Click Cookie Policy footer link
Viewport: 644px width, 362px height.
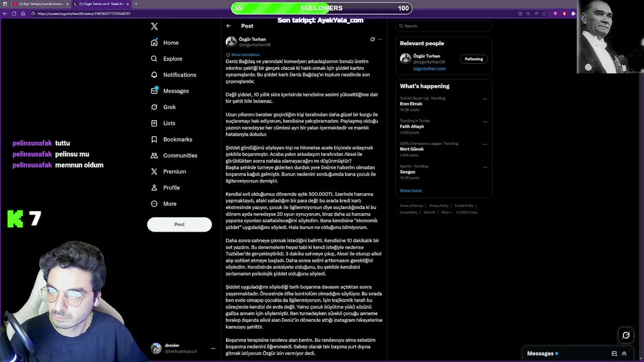tap(464, 206)
